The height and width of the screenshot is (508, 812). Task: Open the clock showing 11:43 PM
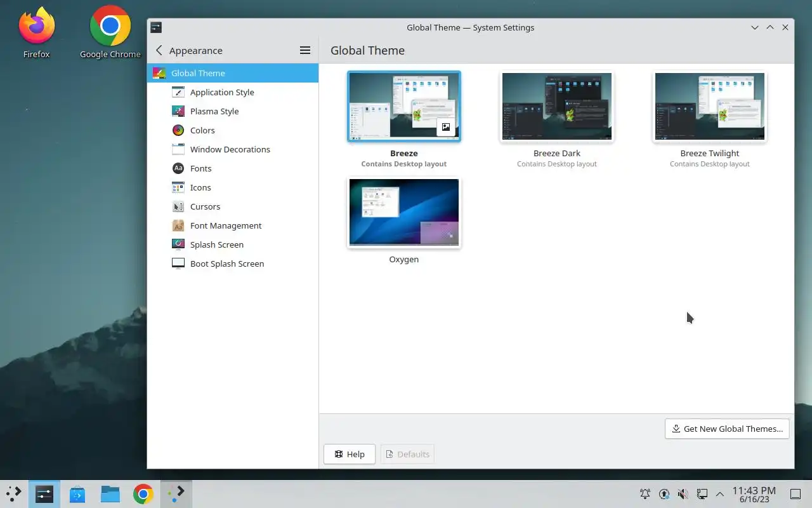coord(754,494)
